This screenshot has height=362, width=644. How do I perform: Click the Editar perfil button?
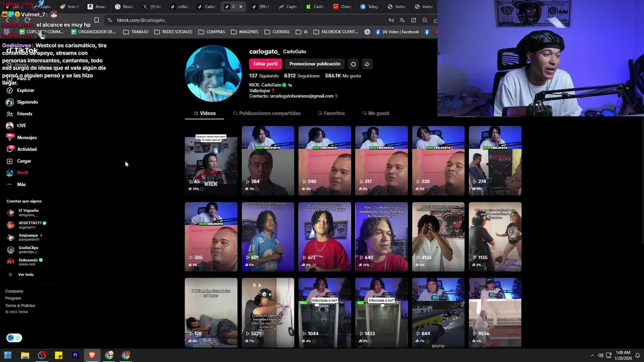(x=265, y=64)
